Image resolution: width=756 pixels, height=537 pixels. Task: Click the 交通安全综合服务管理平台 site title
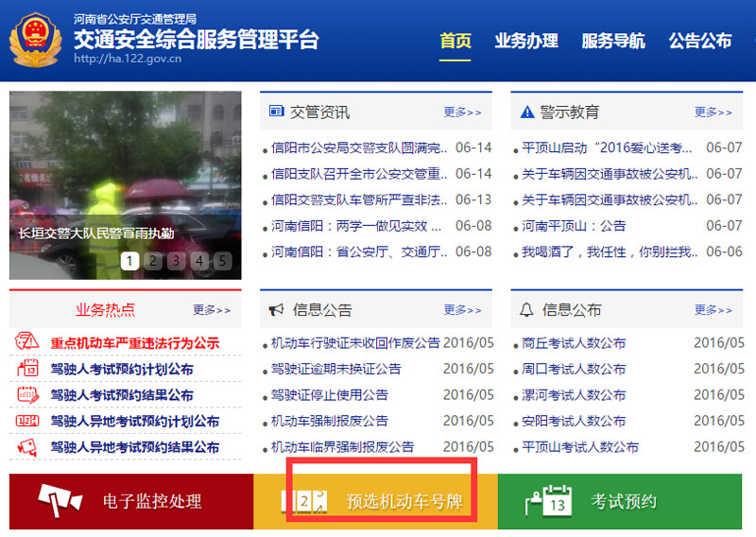pos(197,39)
